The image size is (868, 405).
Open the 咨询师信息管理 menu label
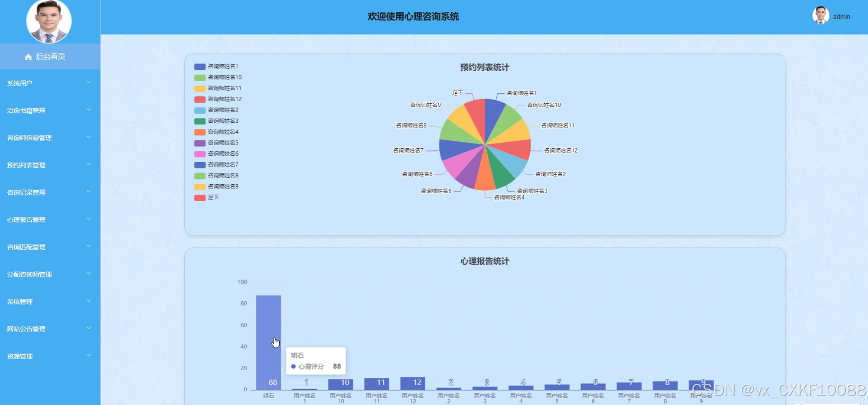click(29, 138)
